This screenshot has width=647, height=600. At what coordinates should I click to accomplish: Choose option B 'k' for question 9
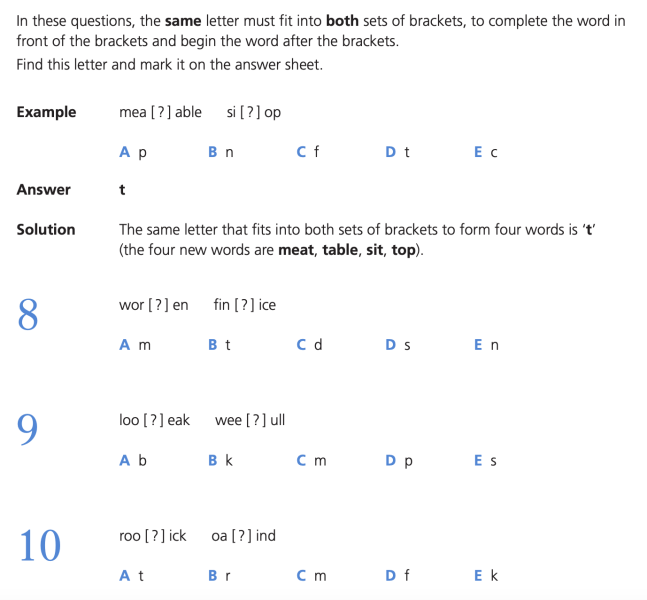pos(220,460)
